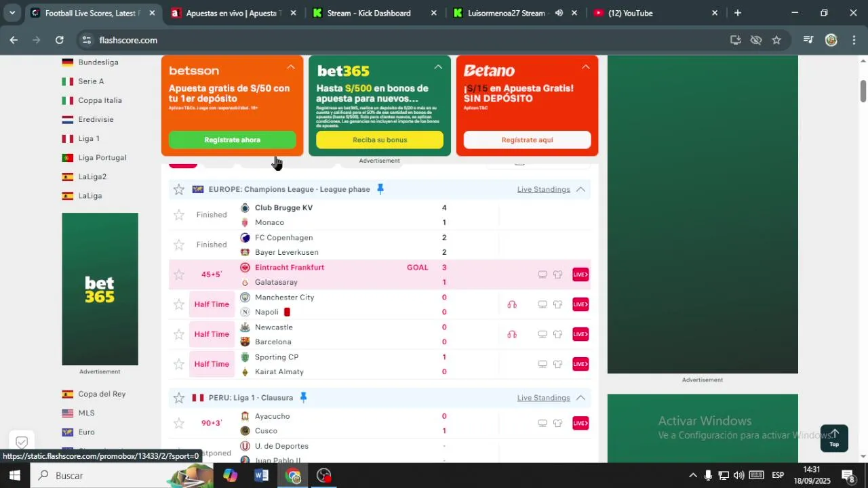
Task: Click Chrome back navigation arrow
Action: [14, 40]
